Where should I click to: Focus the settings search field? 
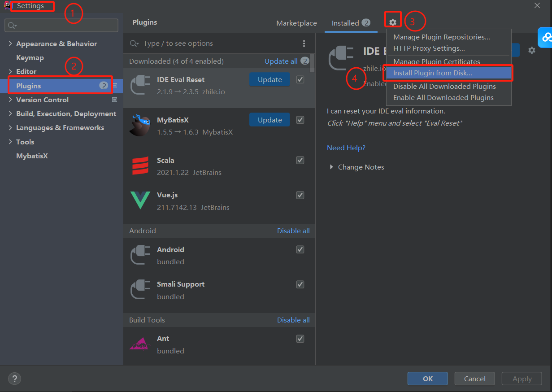(x=61, y=26)
